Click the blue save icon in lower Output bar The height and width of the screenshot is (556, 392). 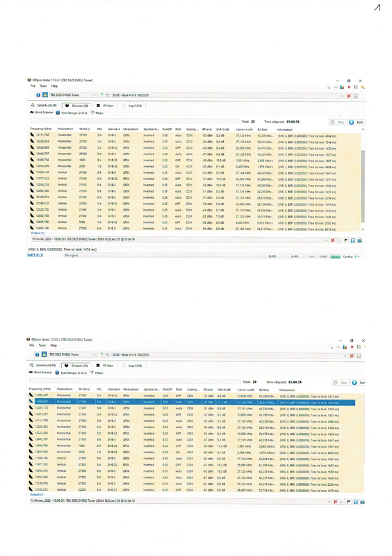pyautogui.click(x=356, y=502)
